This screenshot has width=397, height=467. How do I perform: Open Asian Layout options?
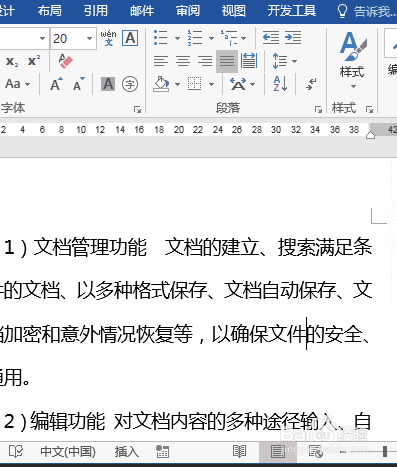coord(238,84)
